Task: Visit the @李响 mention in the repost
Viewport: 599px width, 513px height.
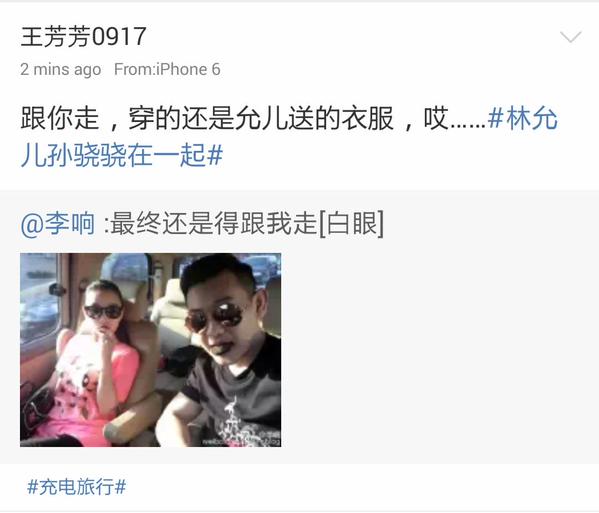Action: [x=58, y=223]
